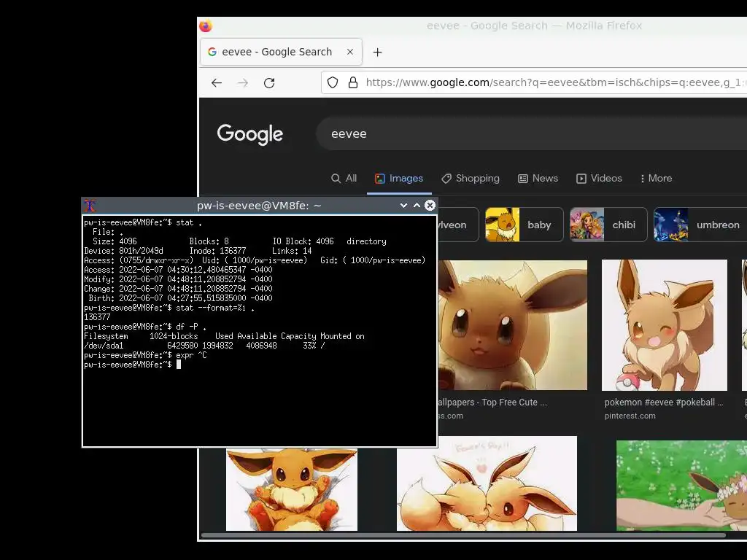
Task: Click the 'Capacity' column header in df output
Action: 298,336
